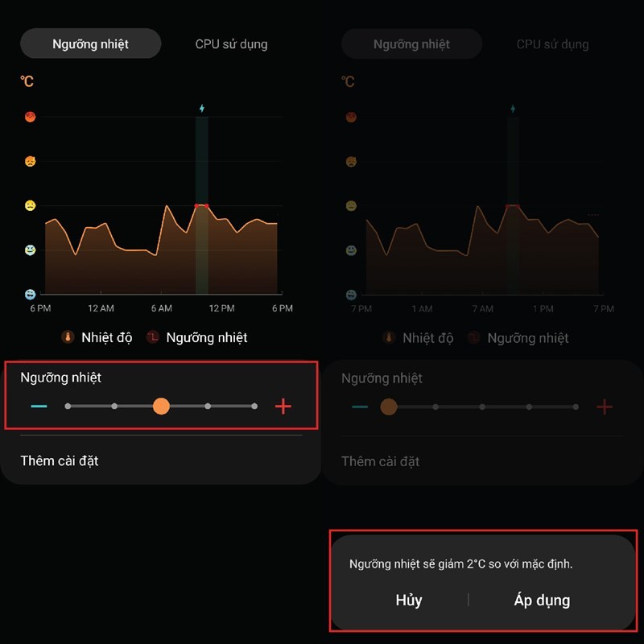Increase threshold with left red plus icon

click(283, 407)
